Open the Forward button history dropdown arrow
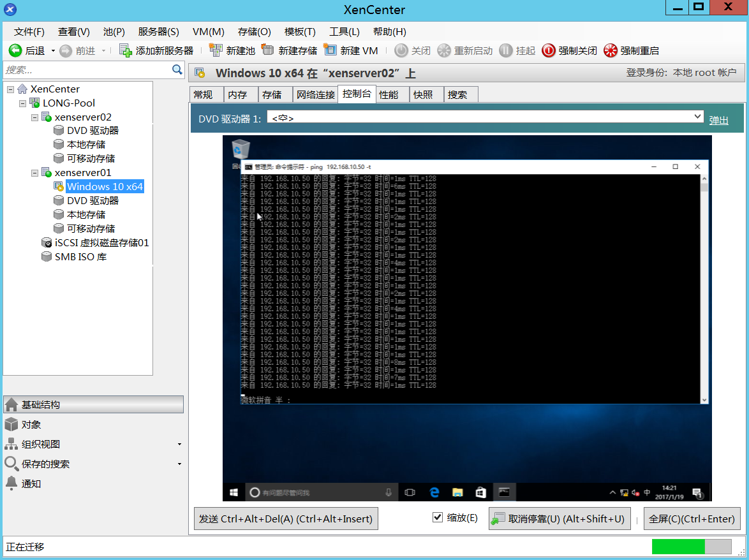The width and height of the screenshot is (749, 560). pyautogui.click(x=103, y=50)
